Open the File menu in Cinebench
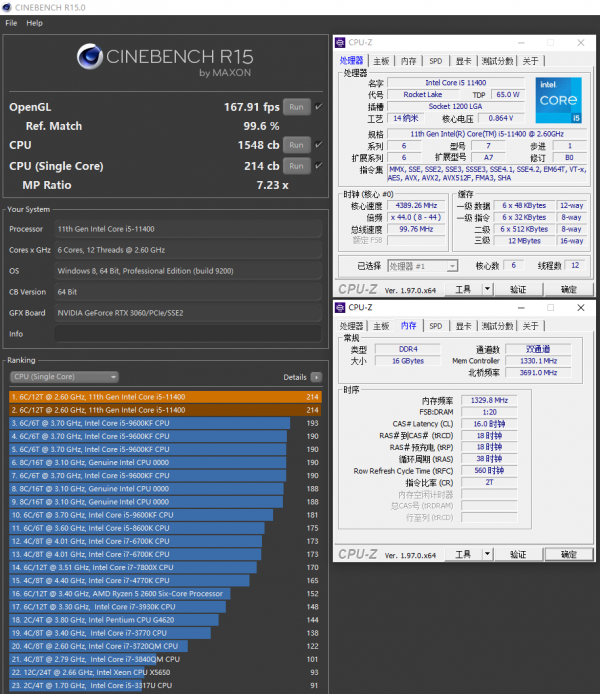 [x=11, y=23]
